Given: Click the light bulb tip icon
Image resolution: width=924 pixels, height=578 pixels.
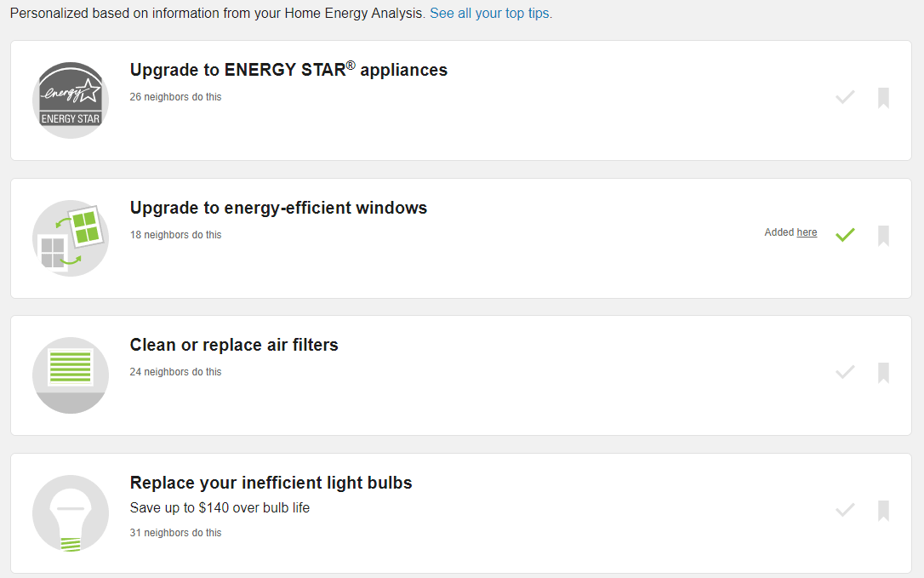Looking at the screenshot, I should [x=71, y=513].
